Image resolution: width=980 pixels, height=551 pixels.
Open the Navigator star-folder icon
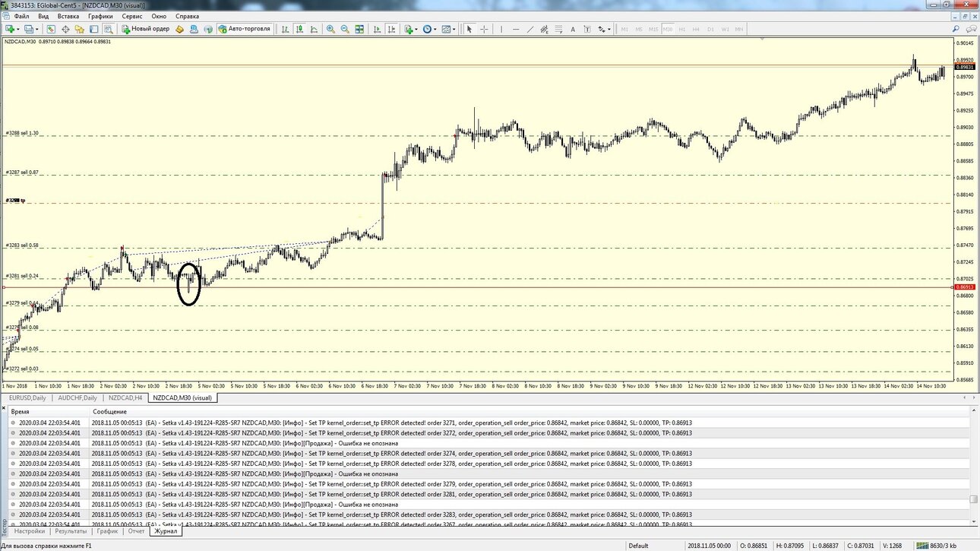point(80,29)
